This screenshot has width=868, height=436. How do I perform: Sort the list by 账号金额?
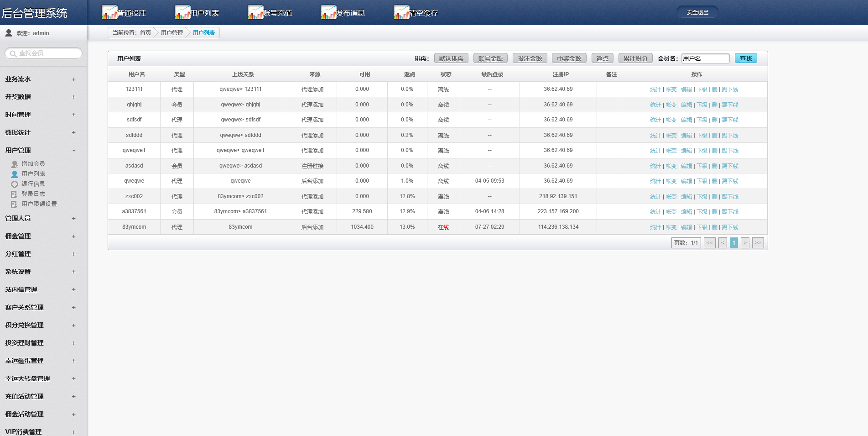point(490,58)
